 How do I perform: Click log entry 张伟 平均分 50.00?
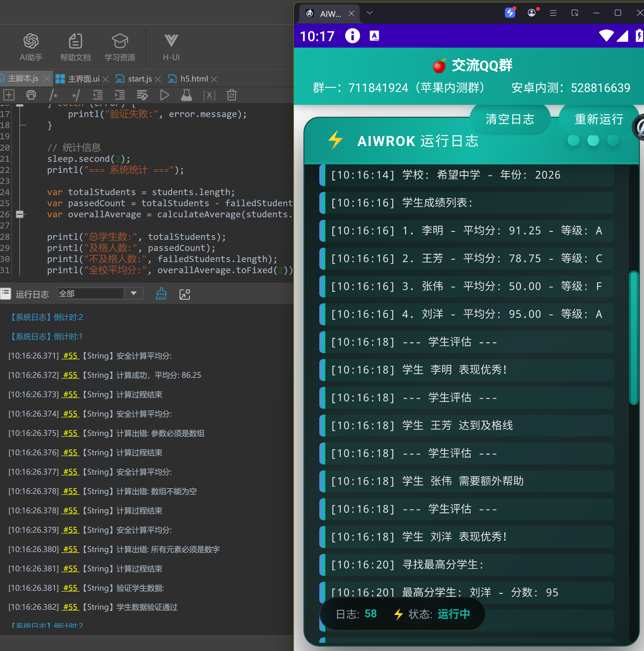[x=467, y=286]
